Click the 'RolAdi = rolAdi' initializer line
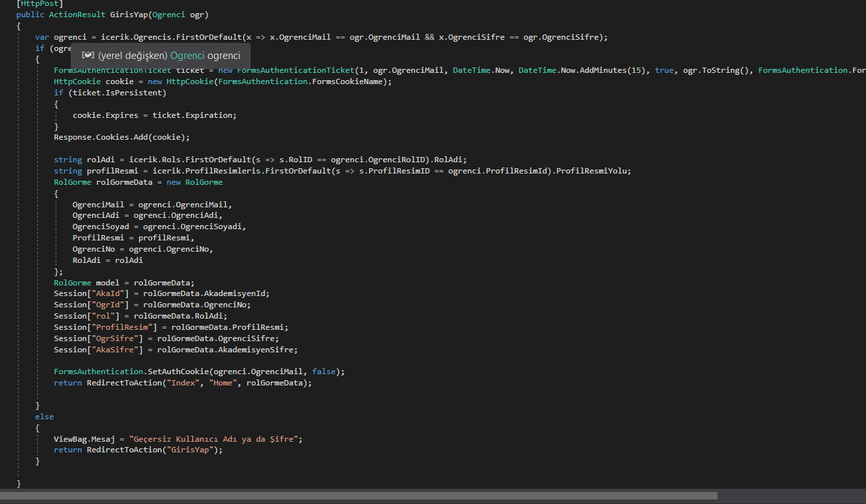866x504 pixels. point(108,260)
